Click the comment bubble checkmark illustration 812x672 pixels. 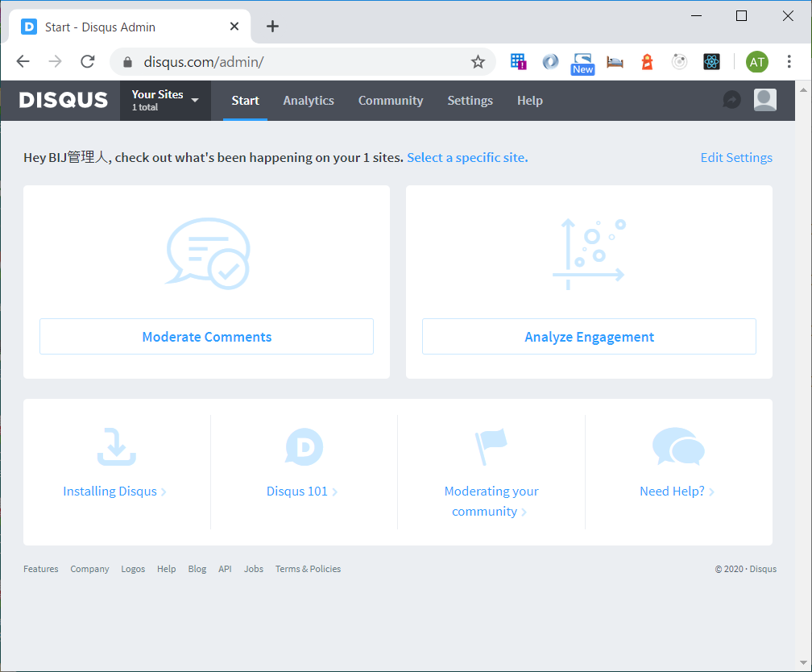click(208, 253)
